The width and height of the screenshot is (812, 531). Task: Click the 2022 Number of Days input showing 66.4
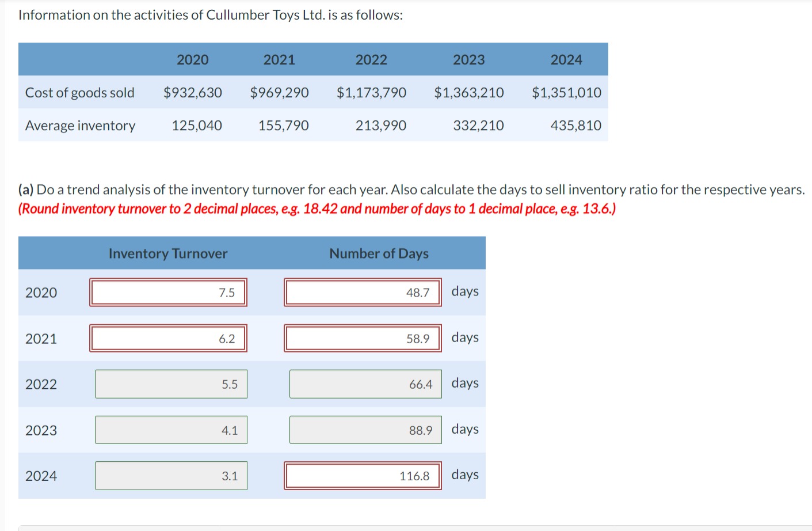pos(365,384)
